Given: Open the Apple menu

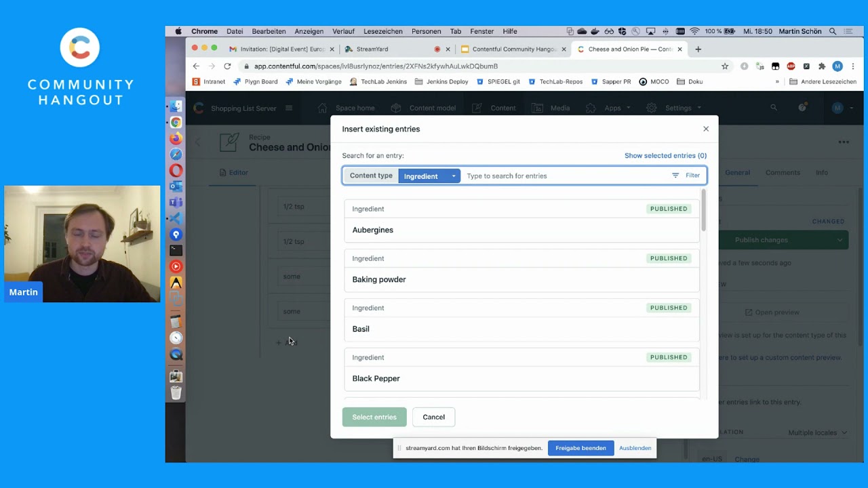Looking at the screenshot, I should click(x=178, y=31).
